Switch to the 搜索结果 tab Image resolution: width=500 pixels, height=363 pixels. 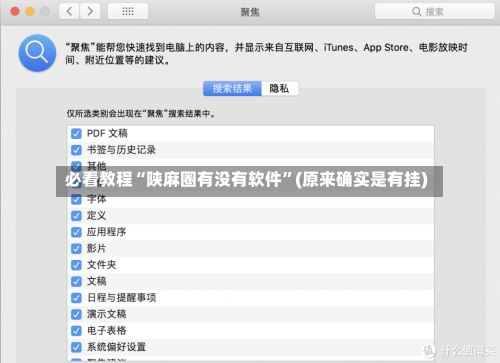232,89
